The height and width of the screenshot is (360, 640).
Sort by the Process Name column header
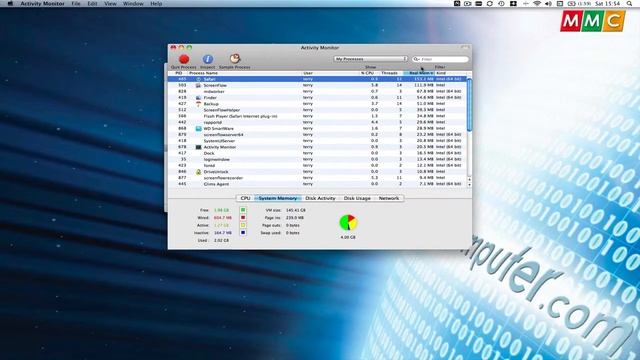[x=244, y=73]
